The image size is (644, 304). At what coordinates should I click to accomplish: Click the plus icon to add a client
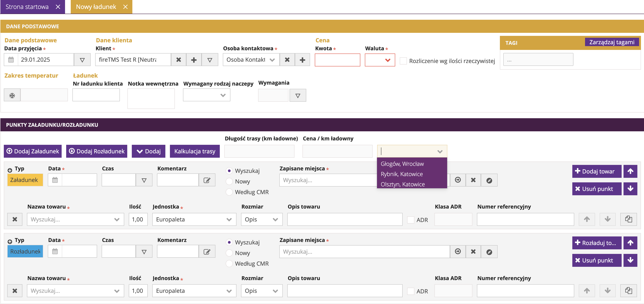pos(194,60)
